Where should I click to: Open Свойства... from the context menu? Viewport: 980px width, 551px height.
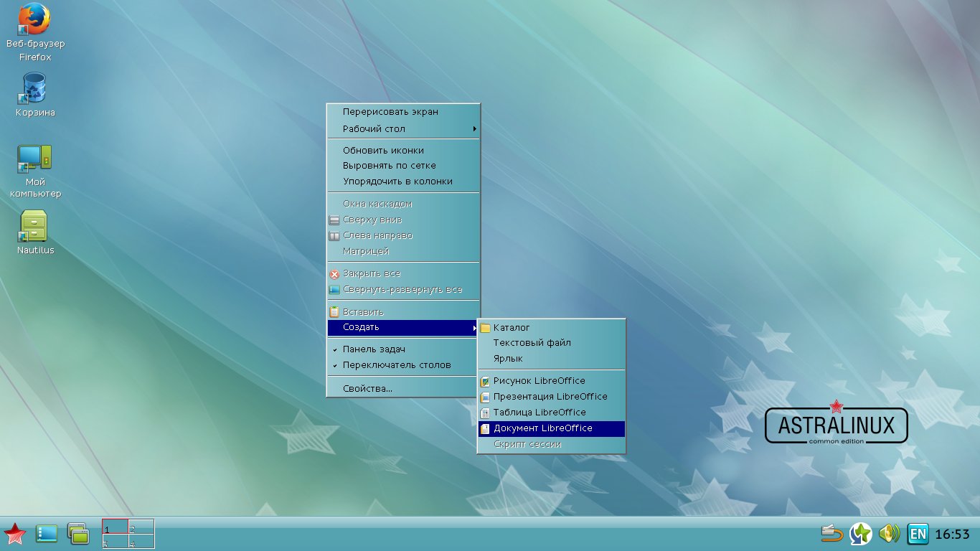(367, 389)
